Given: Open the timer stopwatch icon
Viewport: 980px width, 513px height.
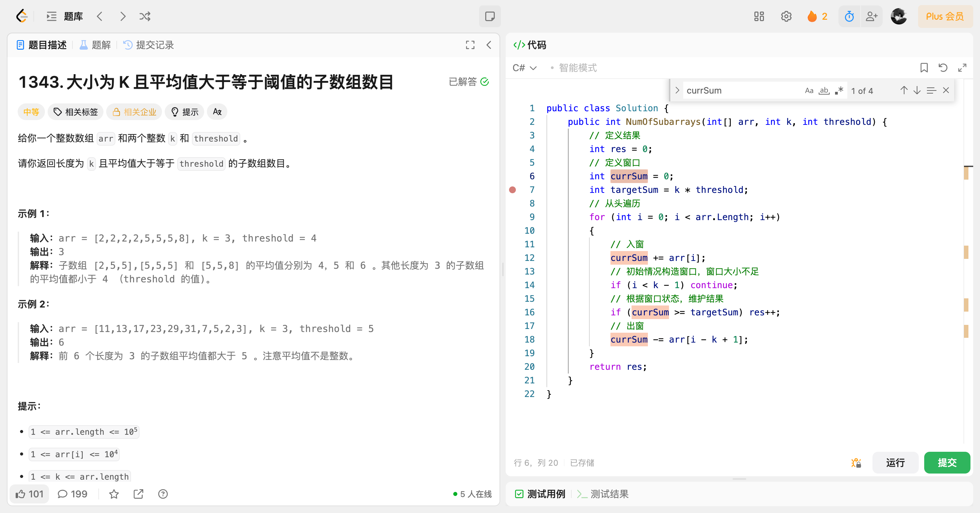Looking at the screenshot, I should pos(849,16).
